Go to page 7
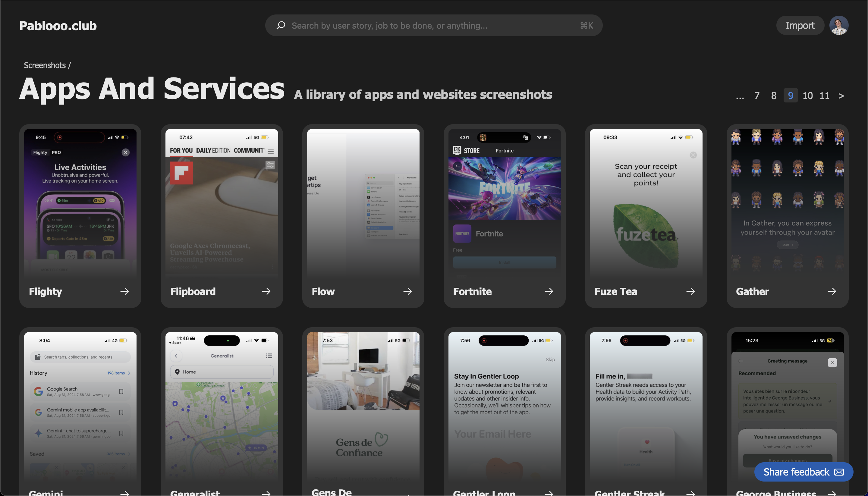Image resolution: width=868 pixels, height=496 pixels. pos(757,96)
